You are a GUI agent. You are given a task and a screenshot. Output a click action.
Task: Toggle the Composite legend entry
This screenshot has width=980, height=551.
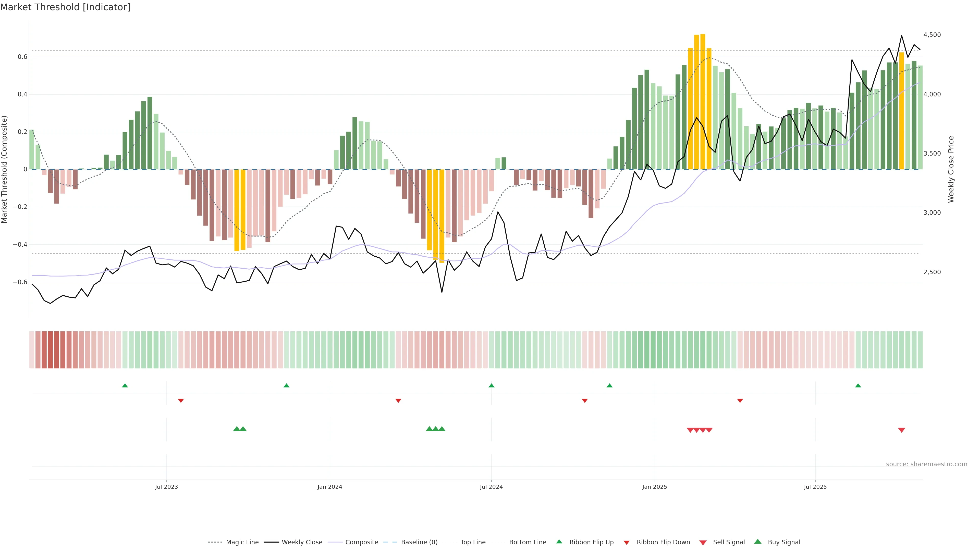361,542
